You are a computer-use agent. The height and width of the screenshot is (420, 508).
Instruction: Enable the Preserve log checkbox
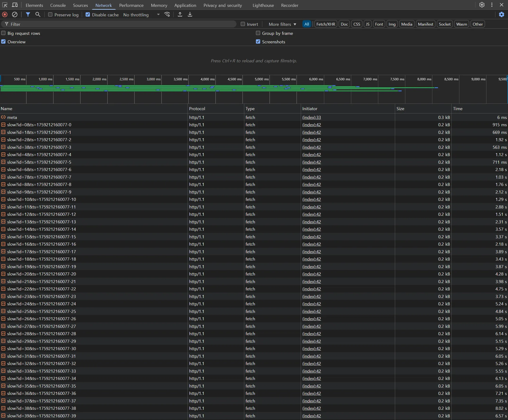coord(50,14)
